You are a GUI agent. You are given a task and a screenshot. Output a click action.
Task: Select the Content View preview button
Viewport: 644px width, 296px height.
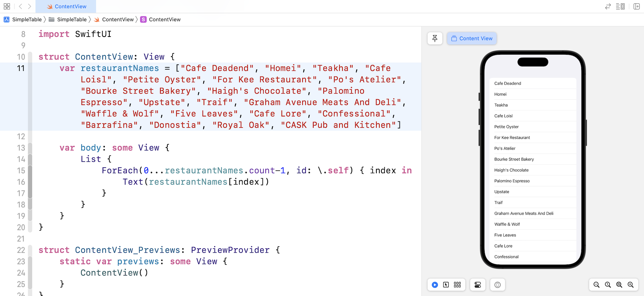tap(472, 39)
